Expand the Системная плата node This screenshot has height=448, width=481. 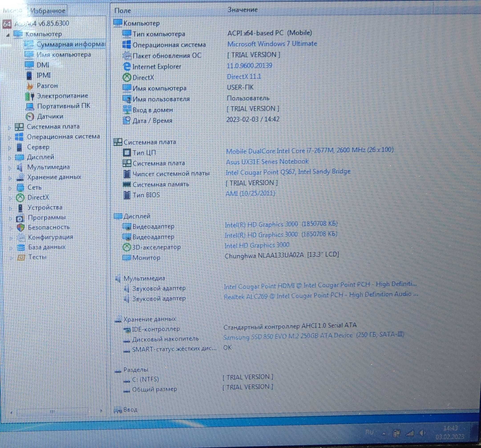coord(9,128)
